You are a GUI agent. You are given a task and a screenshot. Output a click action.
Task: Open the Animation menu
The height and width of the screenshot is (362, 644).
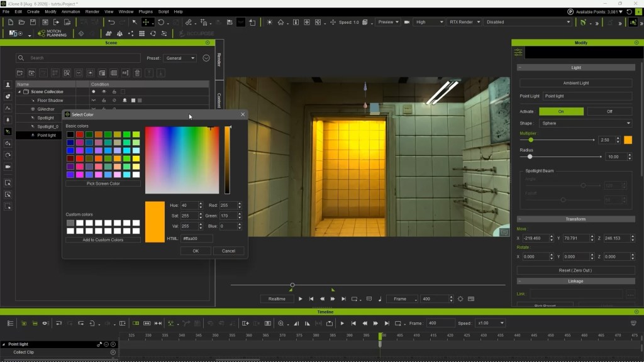click(x=70, y=11)
